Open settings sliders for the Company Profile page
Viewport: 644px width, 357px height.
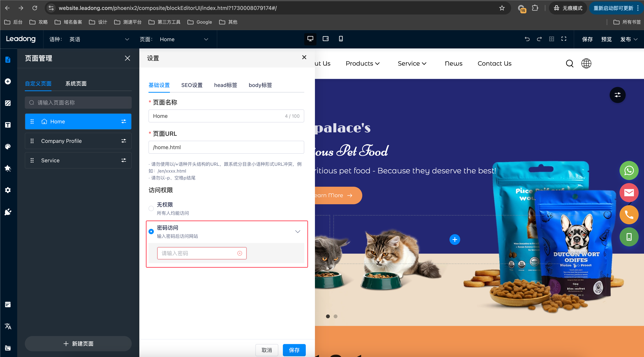click(x=123, y=141)
